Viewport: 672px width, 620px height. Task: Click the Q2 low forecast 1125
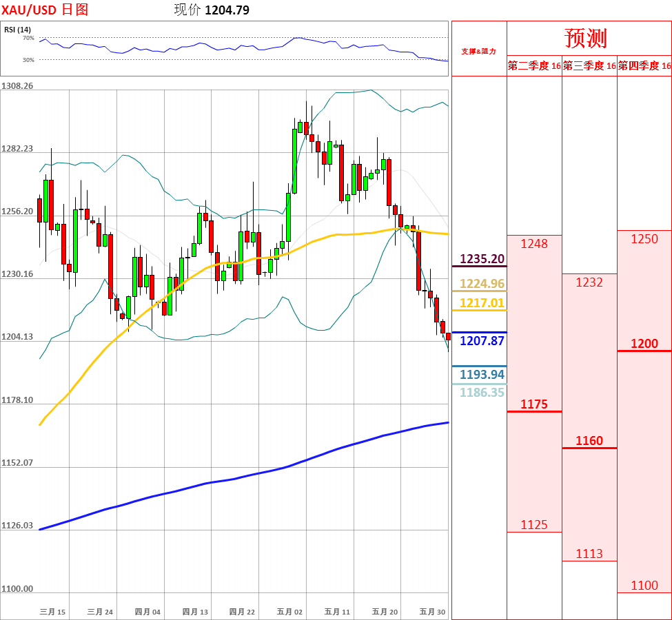(x=534, y=525)
